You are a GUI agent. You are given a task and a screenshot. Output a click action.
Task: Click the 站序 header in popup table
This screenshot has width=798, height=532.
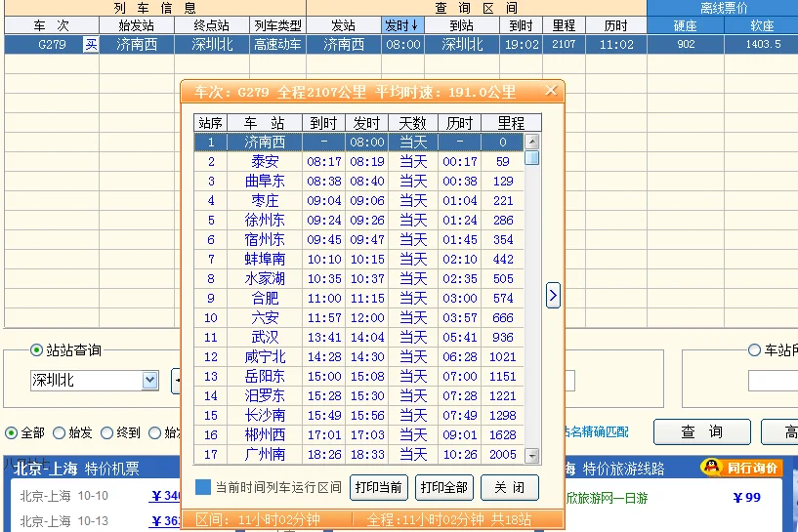pos(211,123)
